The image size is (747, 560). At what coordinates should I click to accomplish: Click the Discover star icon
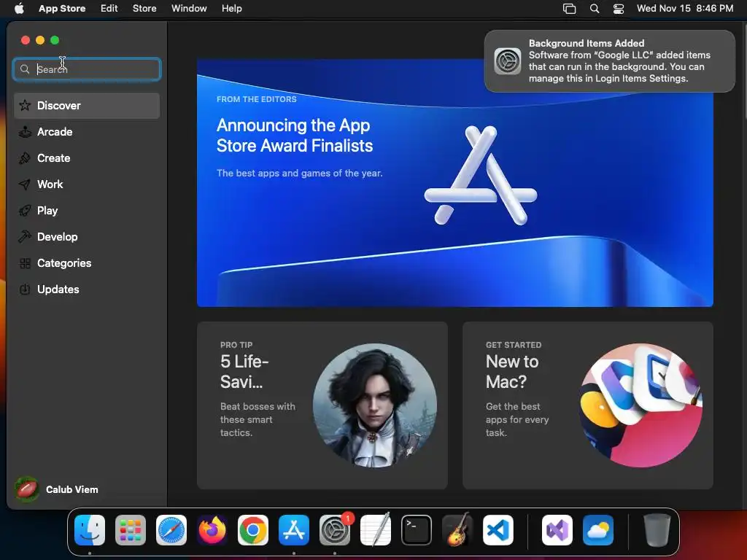(x=25, y=106)
